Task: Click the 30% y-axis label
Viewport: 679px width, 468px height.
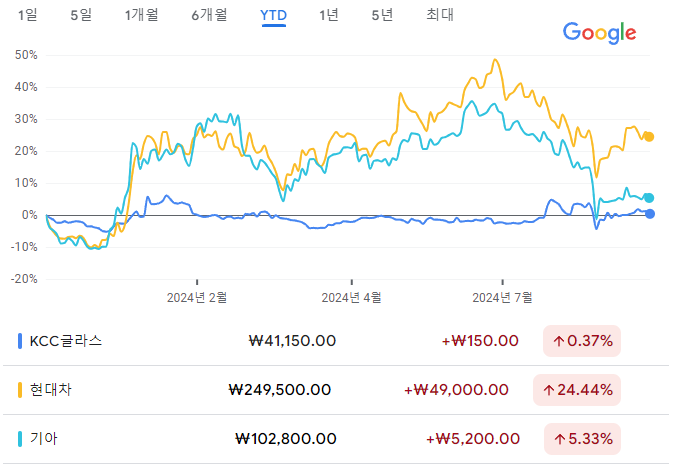Action: point(26,119)
